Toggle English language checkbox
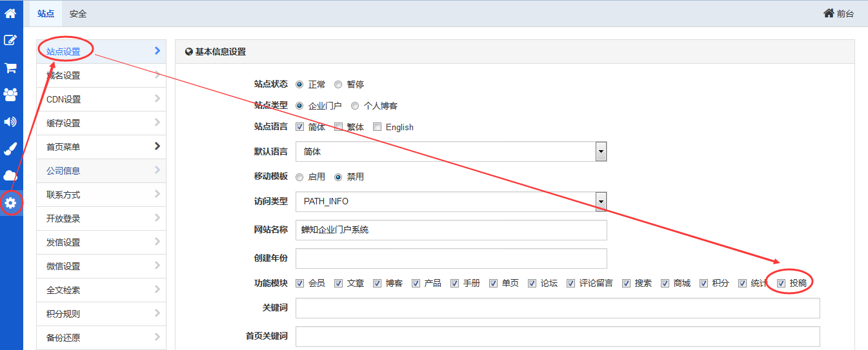The image size is (868, 350). click(x=377, y=127)
